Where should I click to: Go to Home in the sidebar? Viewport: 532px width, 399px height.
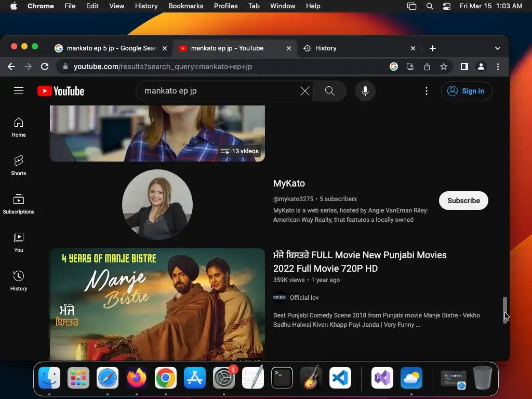coord(19,127)
